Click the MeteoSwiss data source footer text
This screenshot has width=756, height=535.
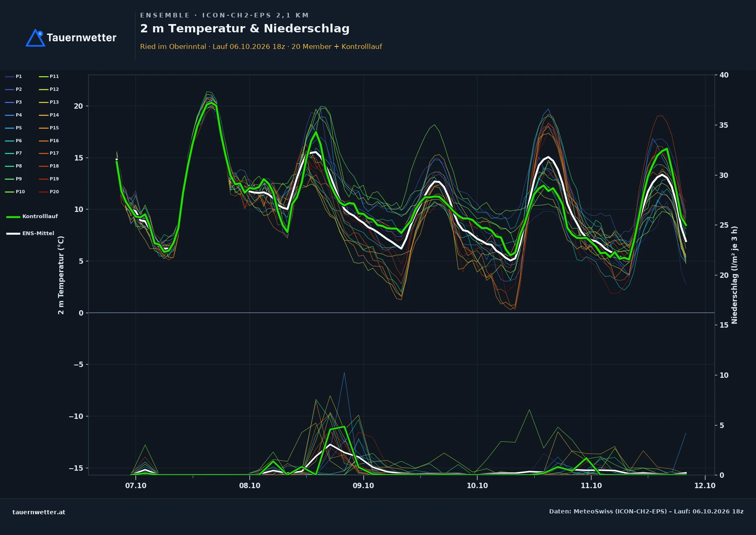coord(646,511)
